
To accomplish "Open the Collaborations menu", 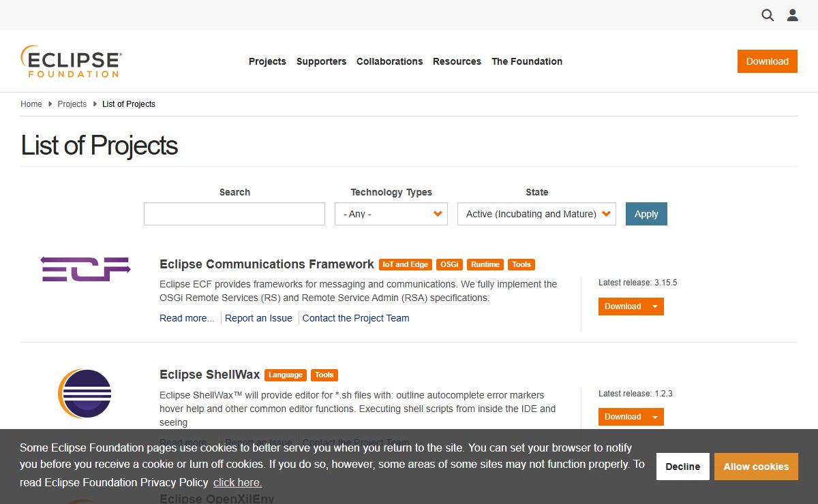I will (x=389, y=61).
